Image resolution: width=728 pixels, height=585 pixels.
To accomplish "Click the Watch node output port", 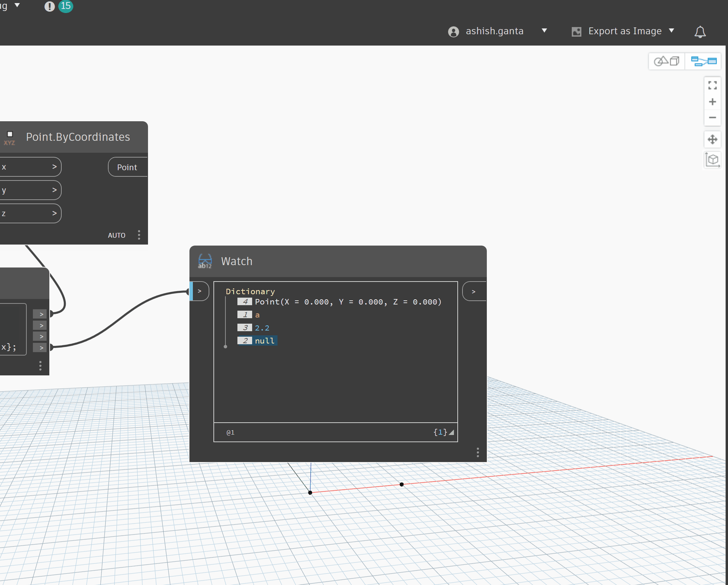I will tap(474, 291).
